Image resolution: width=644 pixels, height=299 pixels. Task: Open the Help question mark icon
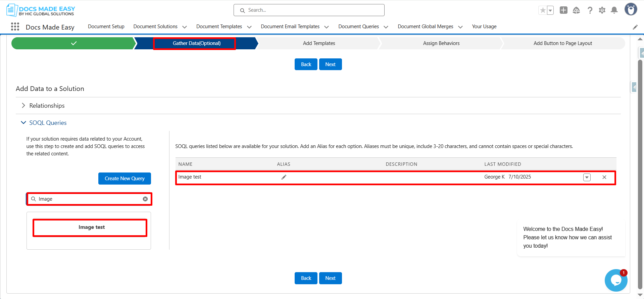pyautogui.click(x=590, y=10)
